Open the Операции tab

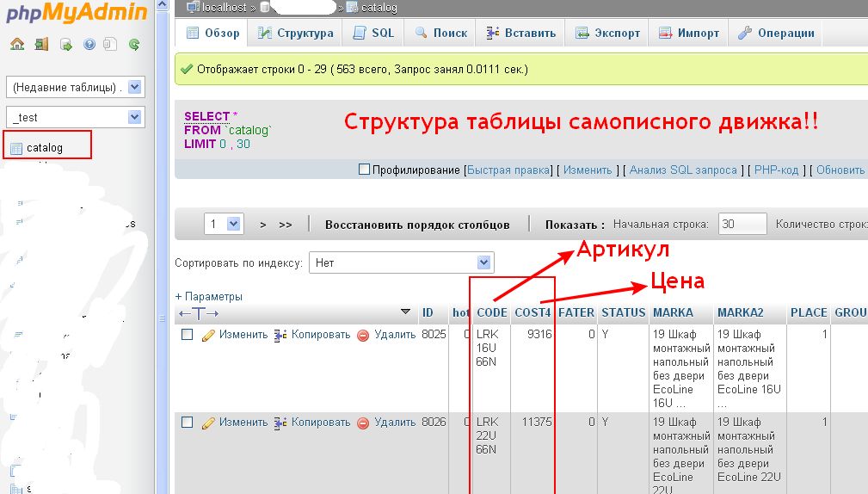coord(776,33)
